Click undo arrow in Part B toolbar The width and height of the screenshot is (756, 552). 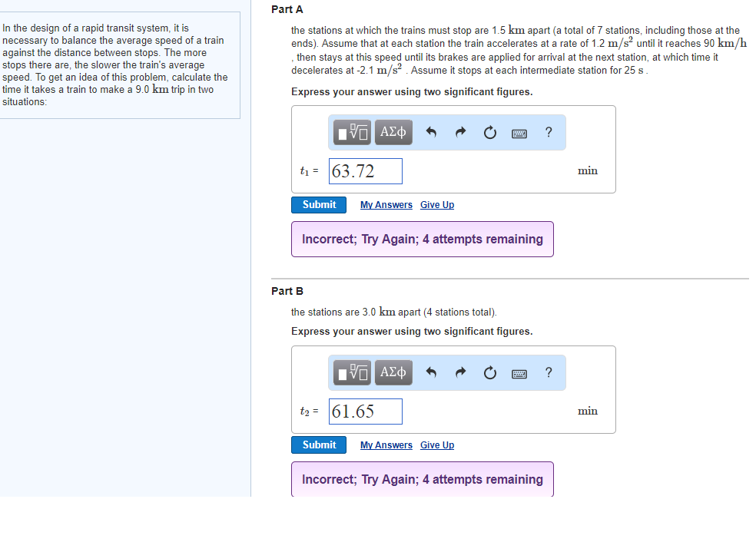pos(431,373)
